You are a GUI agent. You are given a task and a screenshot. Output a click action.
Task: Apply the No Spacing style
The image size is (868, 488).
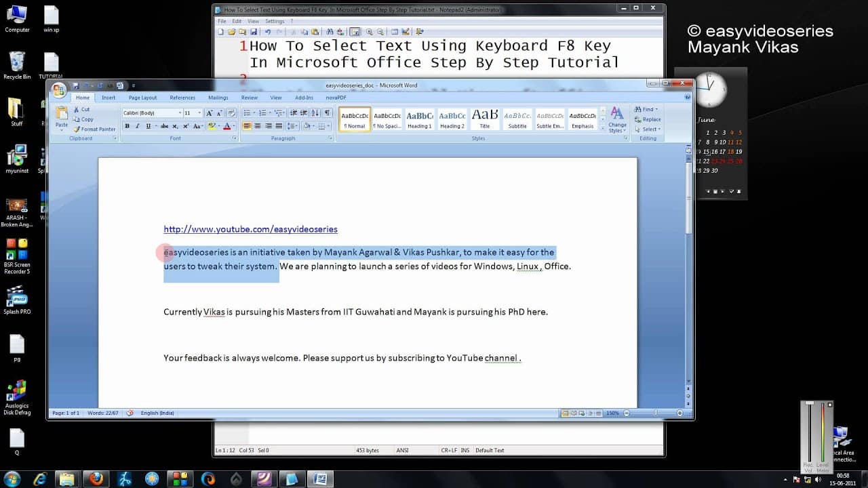tap(387, 119)
